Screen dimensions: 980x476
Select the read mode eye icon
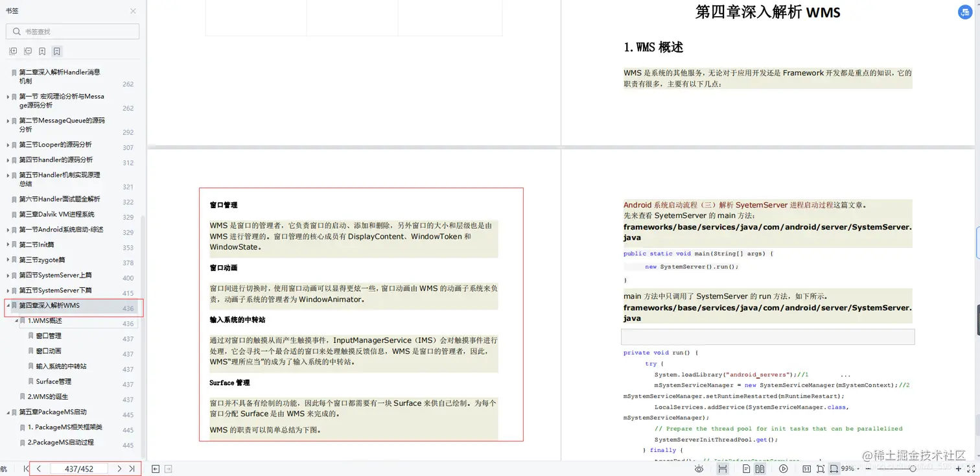click(x=699, y=469)
